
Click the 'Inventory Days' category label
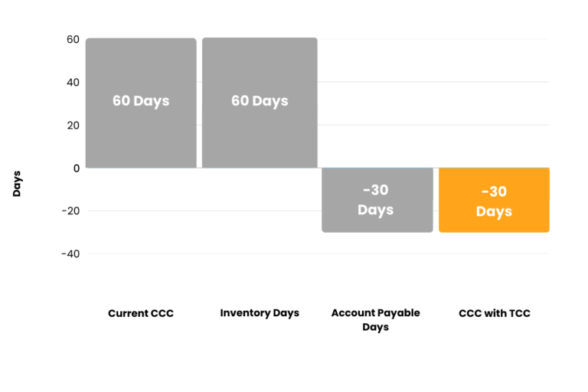click(x=260, y=313)
